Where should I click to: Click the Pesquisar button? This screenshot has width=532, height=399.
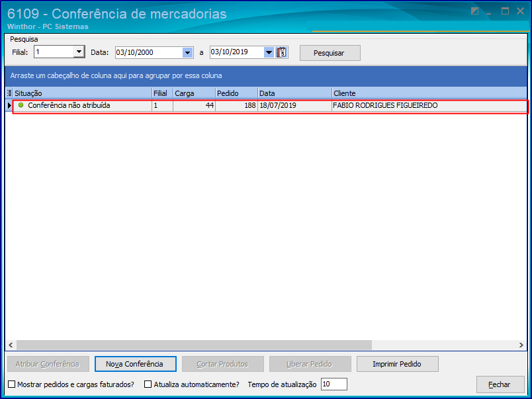click(330, 53)
